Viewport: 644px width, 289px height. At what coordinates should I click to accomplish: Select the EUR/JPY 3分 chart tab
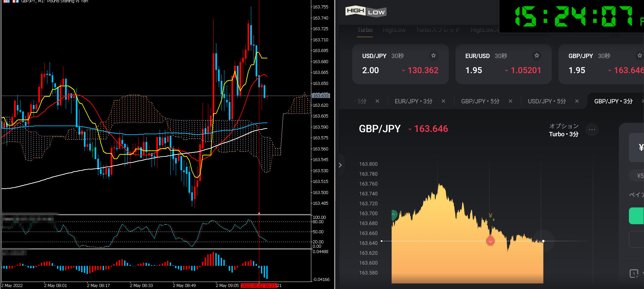click(413, 101)
